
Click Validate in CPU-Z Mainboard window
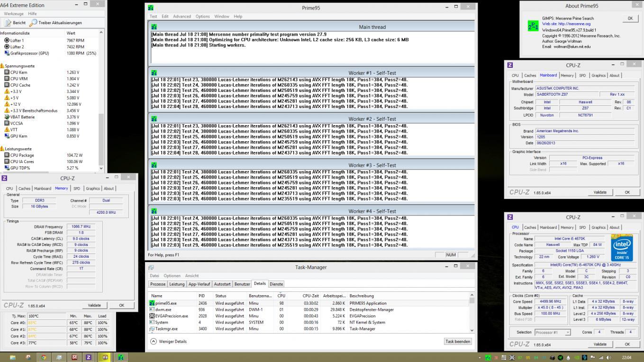pyautogui.click(x=600, y=192)
